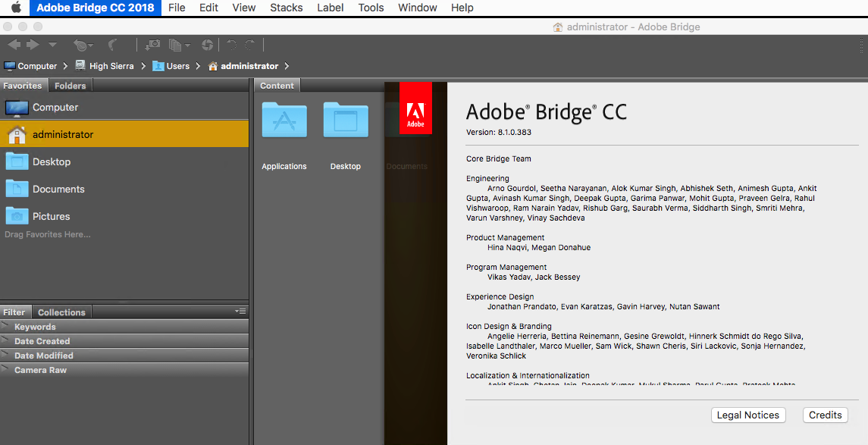Viewport: 868px width, 445px height.
Task: Open the Window menu
Action: point(418,8)
